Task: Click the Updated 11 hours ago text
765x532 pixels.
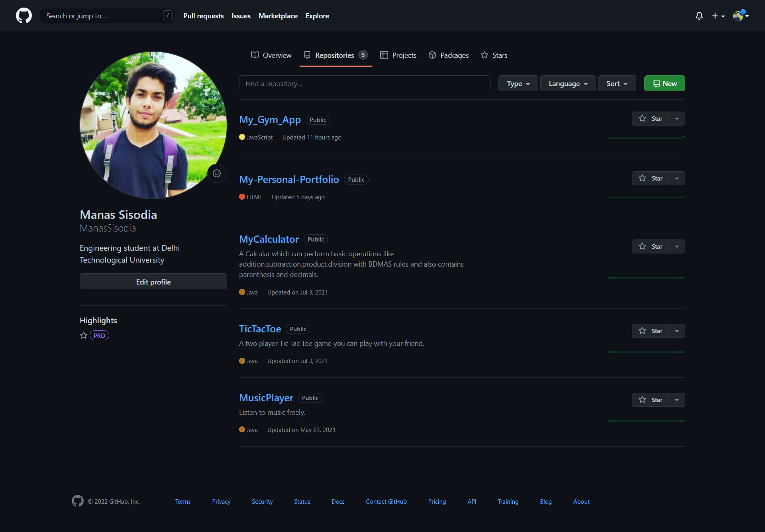Action: pyautogui.click(x=312, y=137)
